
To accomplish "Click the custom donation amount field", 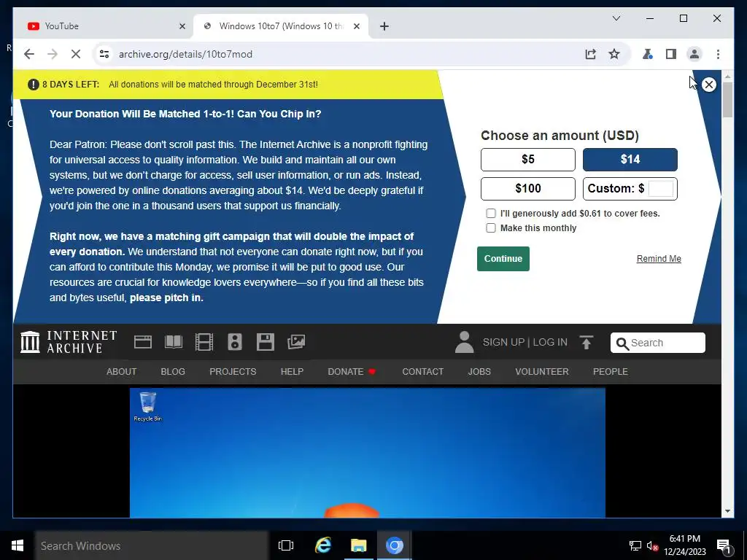I will (661, 189).
